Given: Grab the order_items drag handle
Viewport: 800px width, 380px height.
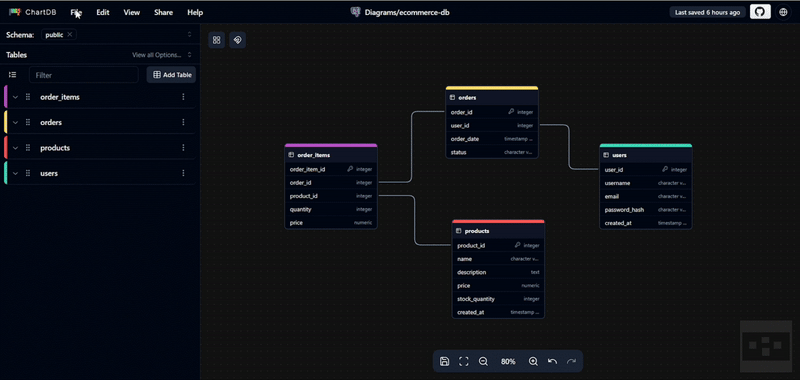Looking at the screenshot, I should [28, 97].
